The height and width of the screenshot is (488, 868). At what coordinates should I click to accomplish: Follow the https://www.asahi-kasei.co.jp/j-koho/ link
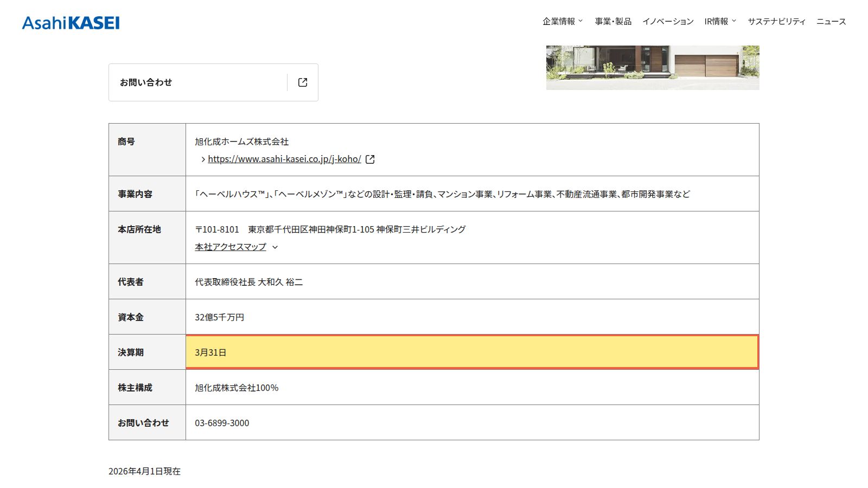point(284,159)
